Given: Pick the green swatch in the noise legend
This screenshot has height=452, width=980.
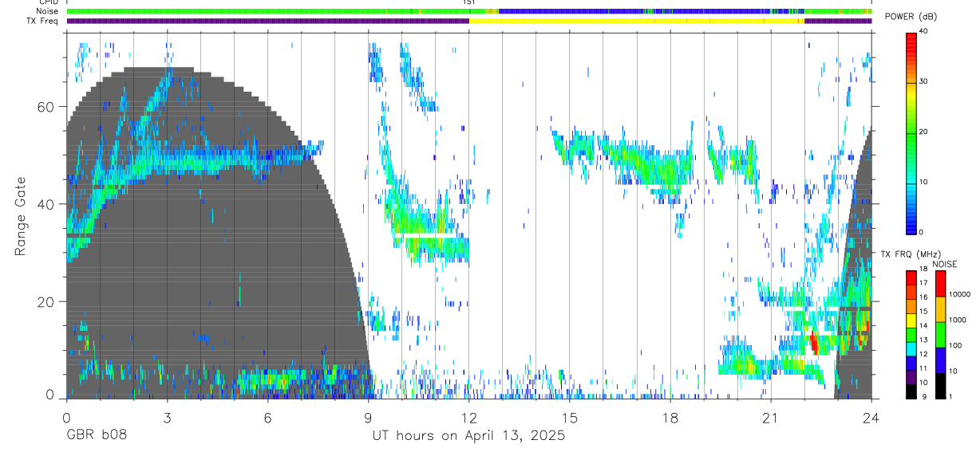Looking at the screenshot, I should 940,334.
